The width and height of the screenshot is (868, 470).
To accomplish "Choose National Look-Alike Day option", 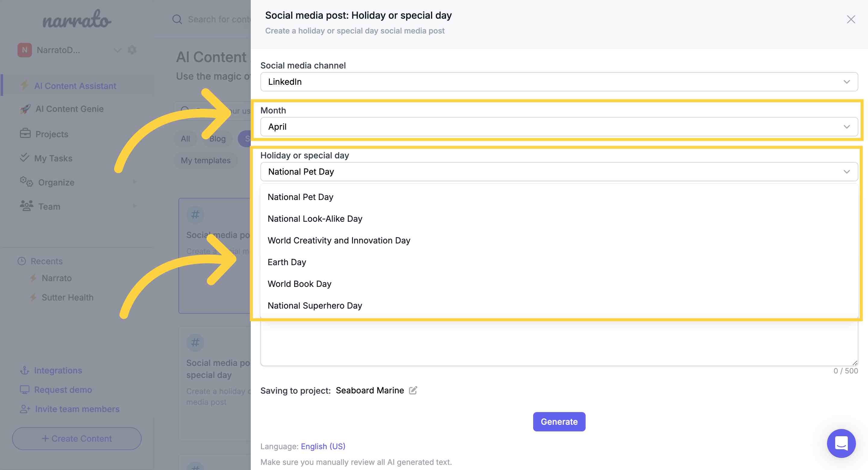I will click(x=315, y=219).
